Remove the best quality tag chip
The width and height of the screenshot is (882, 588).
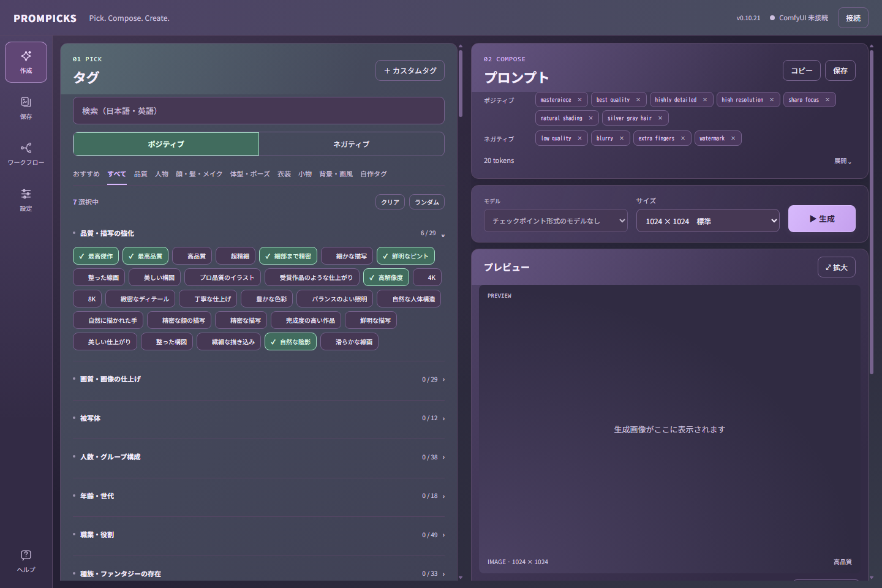(x=638, y=100)
